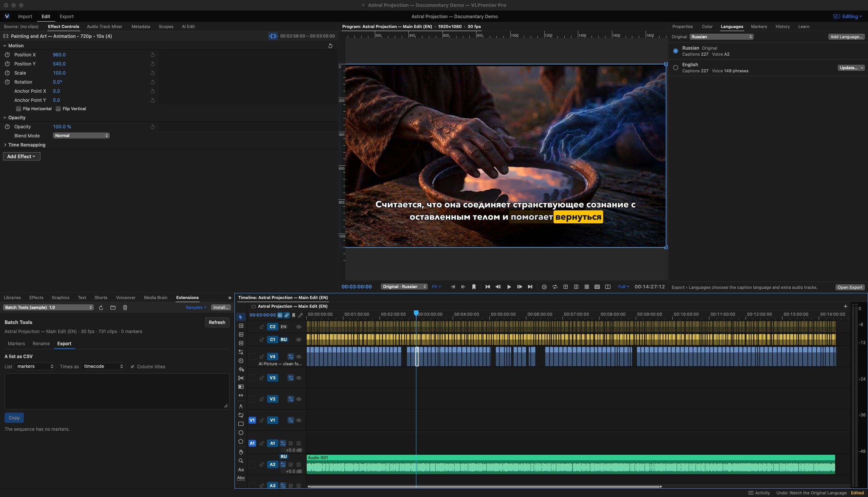Reset Motion effect using top reset arrow
Viewport: 868px width, 497px height.
click(x=330, y=46)
